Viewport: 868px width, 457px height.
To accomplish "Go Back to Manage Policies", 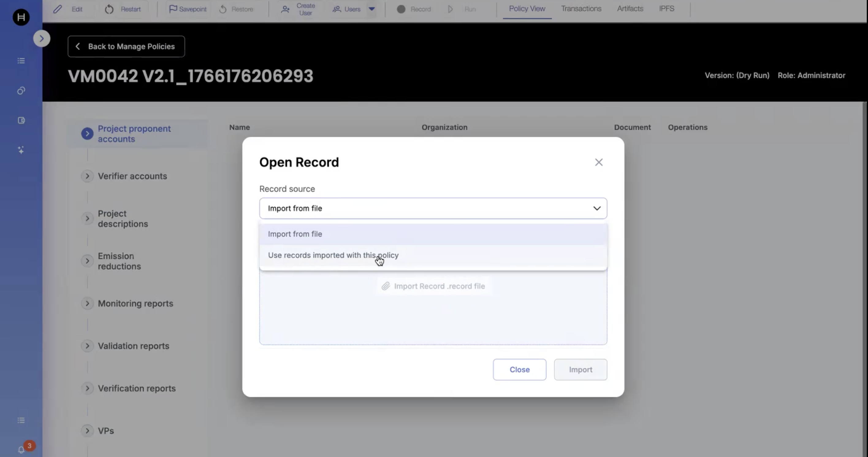I will coord(126,47).
